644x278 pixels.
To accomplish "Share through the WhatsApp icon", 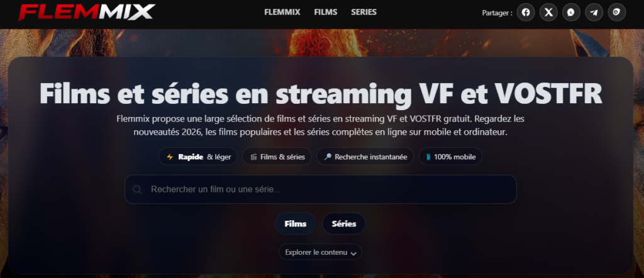I will coord(571,13).
